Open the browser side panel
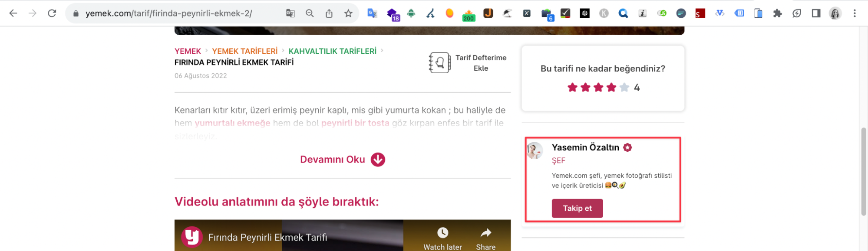The image size is (868, 251). tap(816, 13)
